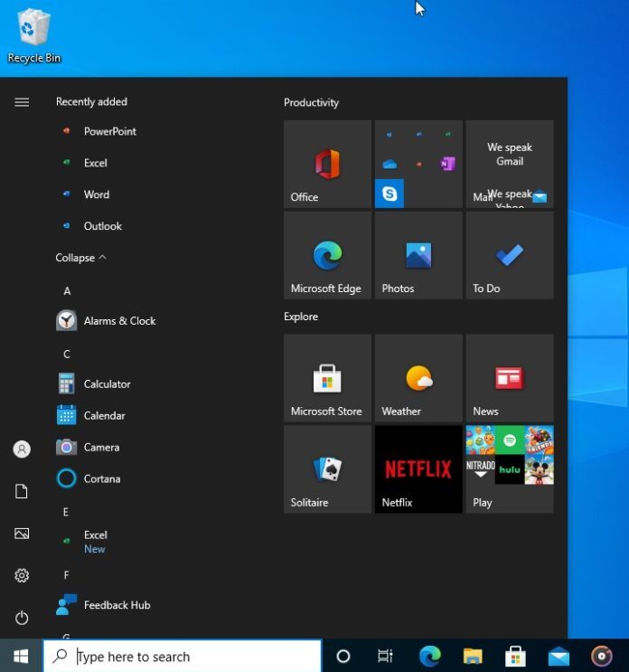The height and width of the screenshot is (672, 629).
Task: Collapse the Recently added list
Action: coord(80,258)
